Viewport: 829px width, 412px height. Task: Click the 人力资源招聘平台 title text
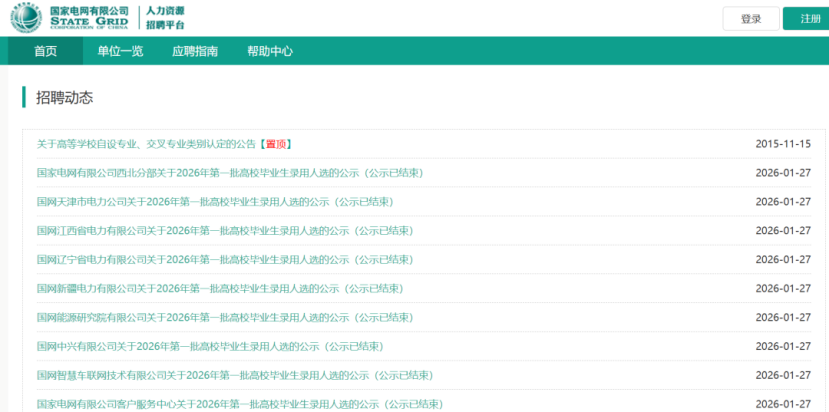166,17
